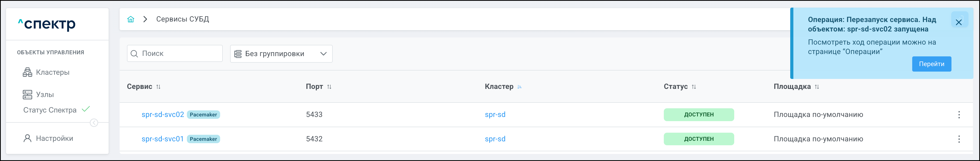
Task: Sort table by Кластер column
Action: tap(519, 87)
